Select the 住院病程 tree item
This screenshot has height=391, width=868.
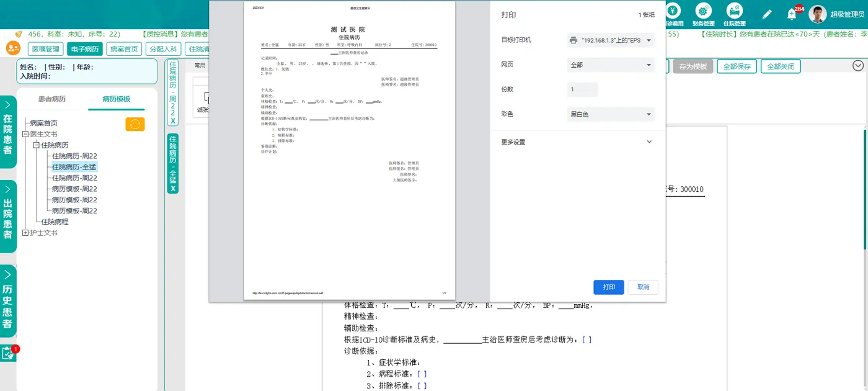coord(55,222)
